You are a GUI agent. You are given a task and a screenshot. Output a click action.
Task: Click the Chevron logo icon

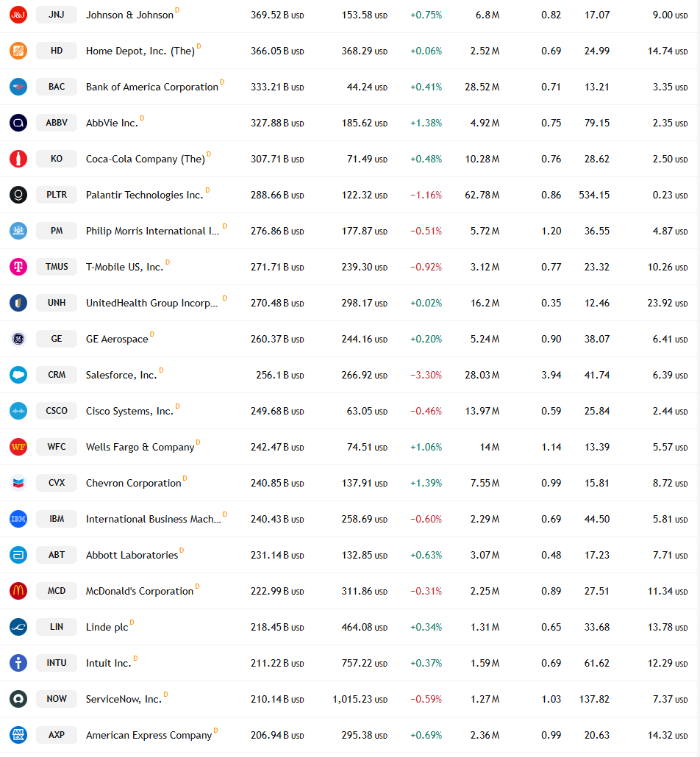coord(18,483)
